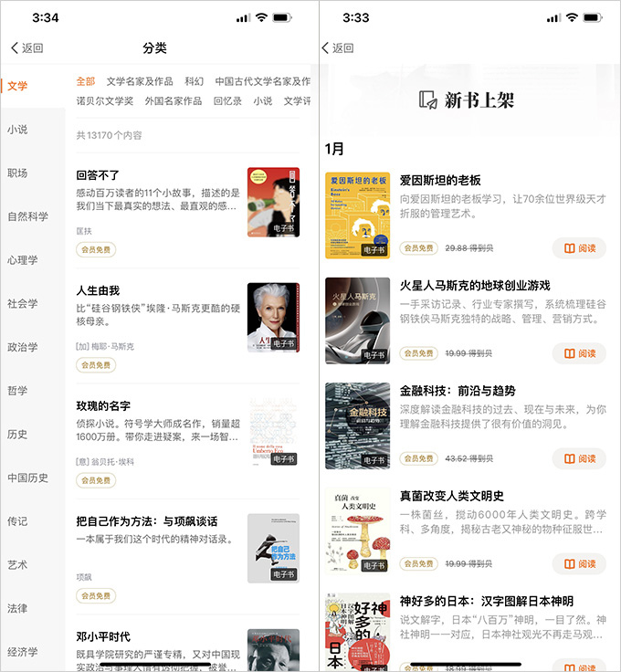The height and width of the screenshot is (672, 621).
Task: Open the 玫瑰的名字 book cover thumbnail
Action: (273, 433)
